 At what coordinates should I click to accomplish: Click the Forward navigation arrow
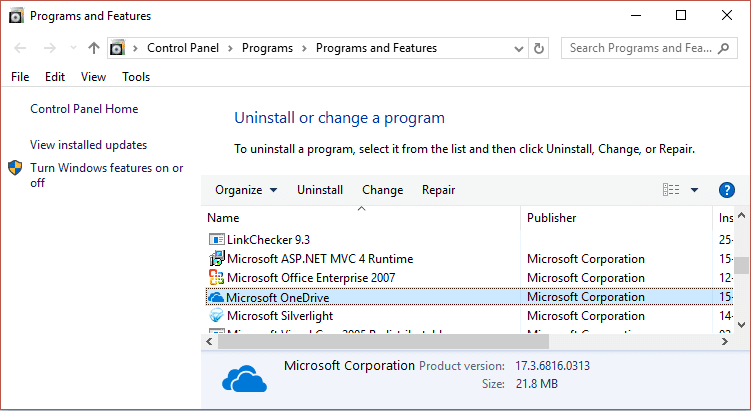(49, 48)
